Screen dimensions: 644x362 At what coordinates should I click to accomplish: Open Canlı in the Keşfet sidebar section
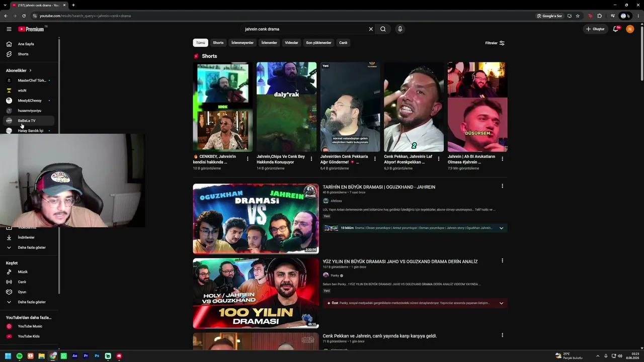[x=29, y=282]
